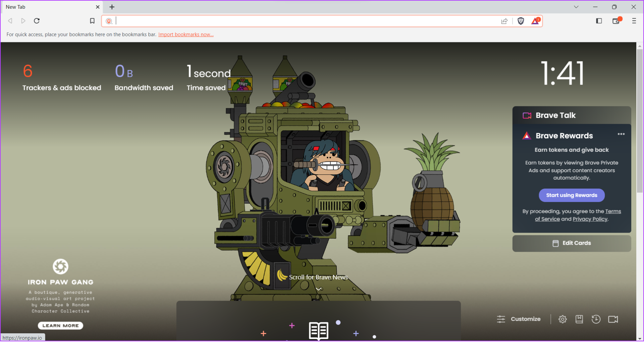Click the Trackers & ads blocked stat
Viewport: 644px width, 342px height.
click(62, 77)
